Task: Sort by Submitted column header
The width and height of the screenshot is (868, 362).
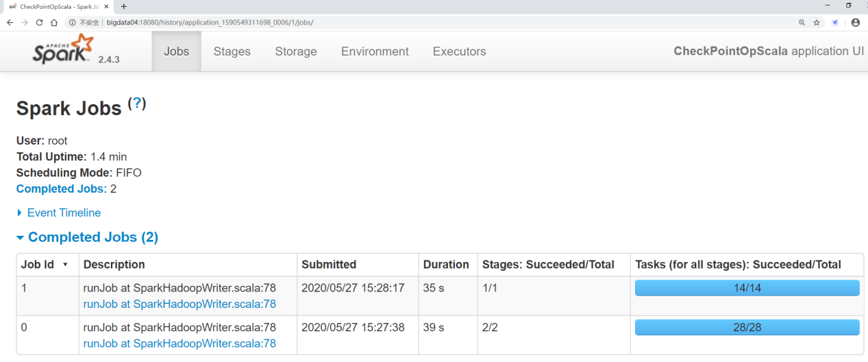Action: [x=329, y=265]
